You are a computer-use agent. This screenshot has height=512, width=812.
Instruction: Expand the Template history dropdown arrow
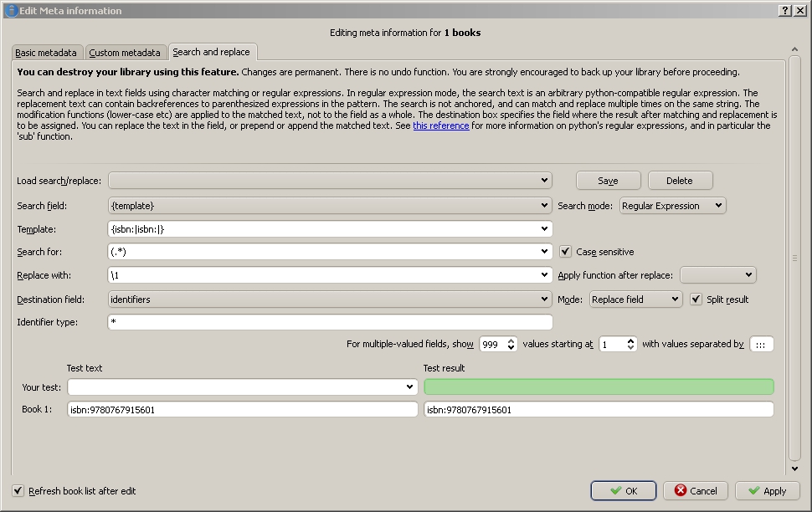(544, 229)
